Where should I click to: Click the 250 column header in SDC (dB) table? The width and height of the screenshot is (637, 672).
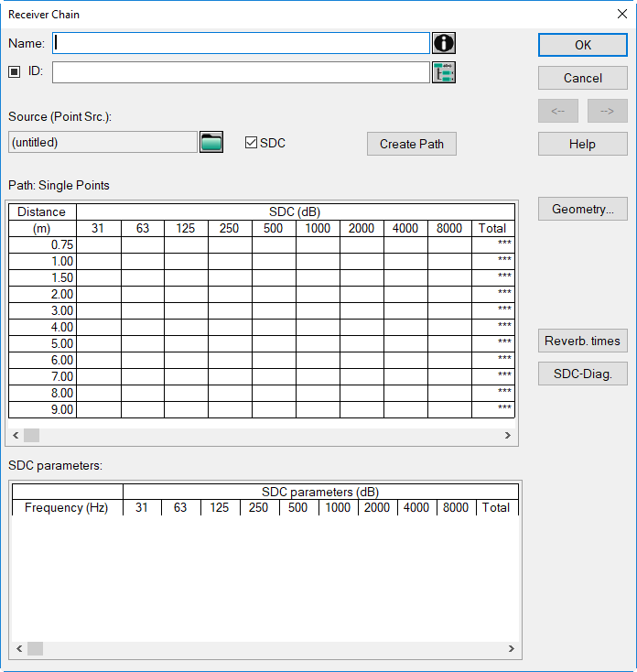click(x=230, y=229)
